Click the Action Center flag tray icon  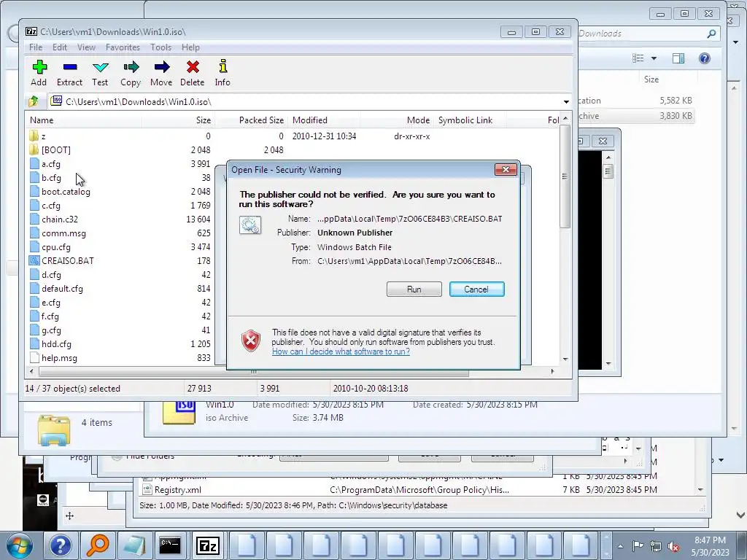pyautogui.click(x=638, y=546)
